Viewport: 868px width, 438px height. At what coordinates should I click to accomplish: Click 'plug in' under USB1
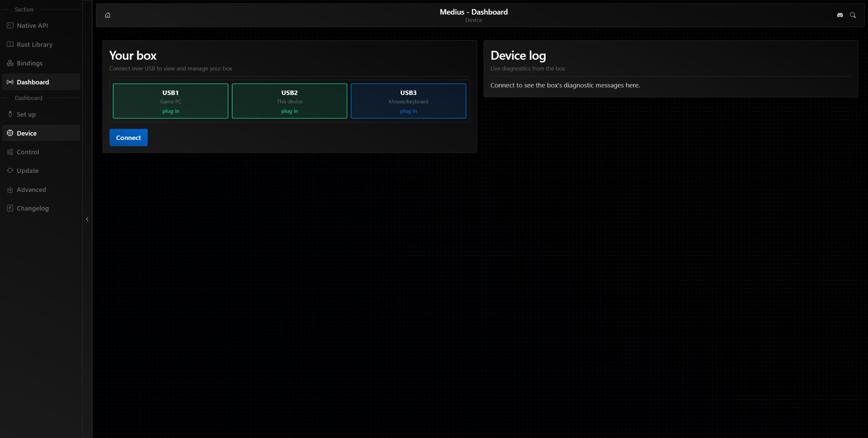(x=170, y=111)
